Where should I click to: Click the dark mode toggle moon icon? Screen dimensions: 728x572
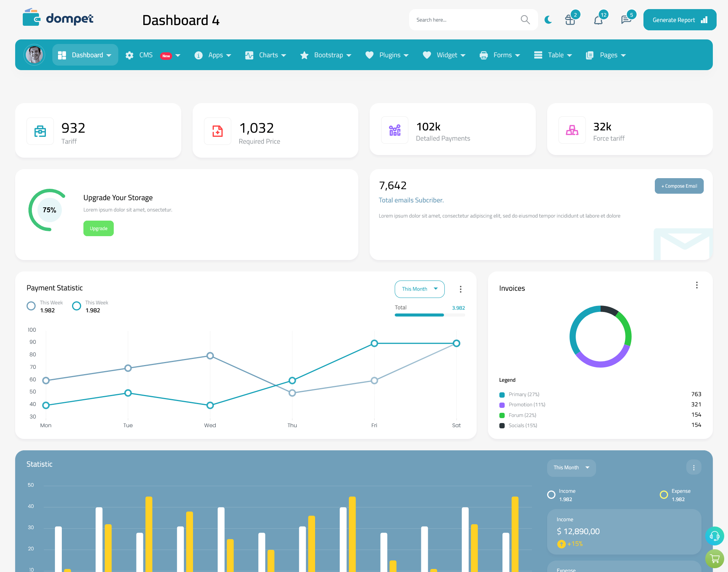pos(548,19)
